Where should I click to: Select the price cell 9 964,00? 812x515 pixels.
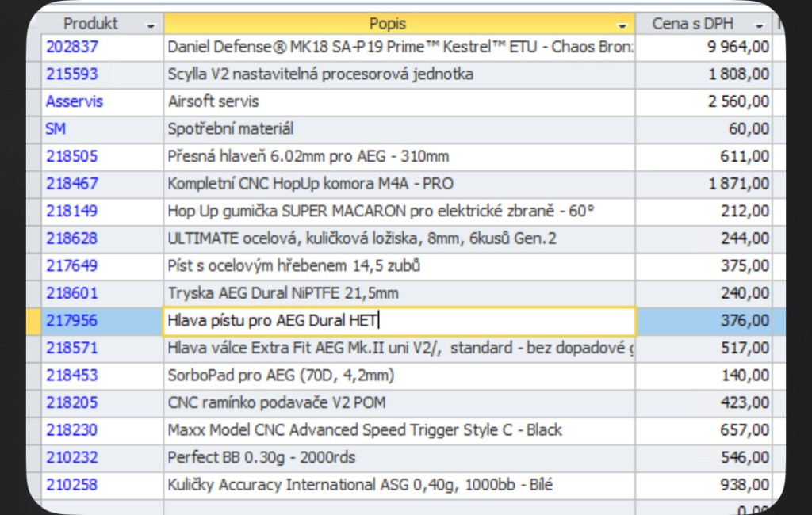[x=737, y=47]
